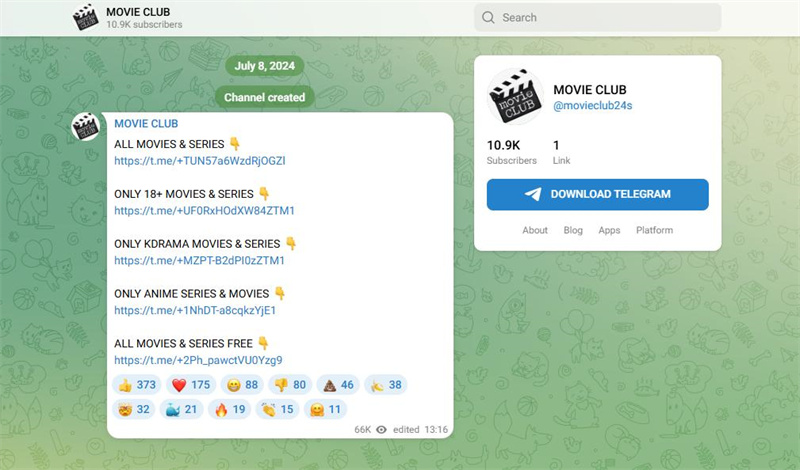Open the ALL MOVIES & SERIES t.me link
The height and width of the screenshot is (470, 800).
(199, 161)
